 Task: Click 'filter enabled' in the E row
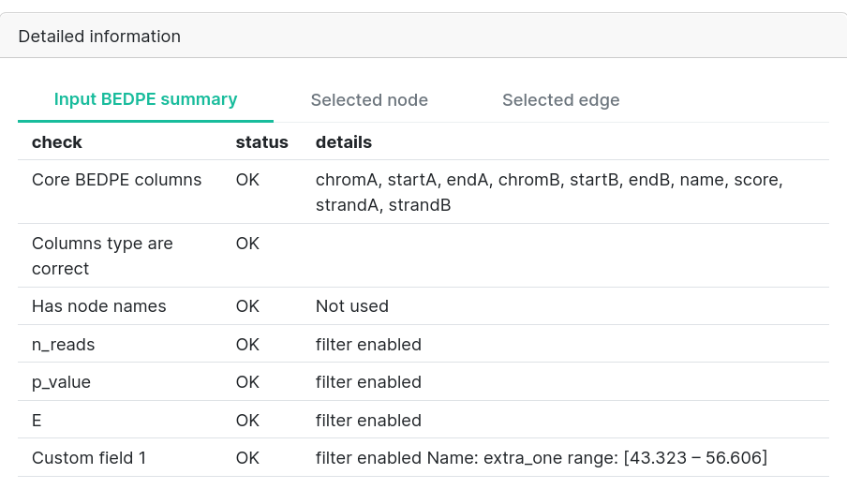coord(368,421)
